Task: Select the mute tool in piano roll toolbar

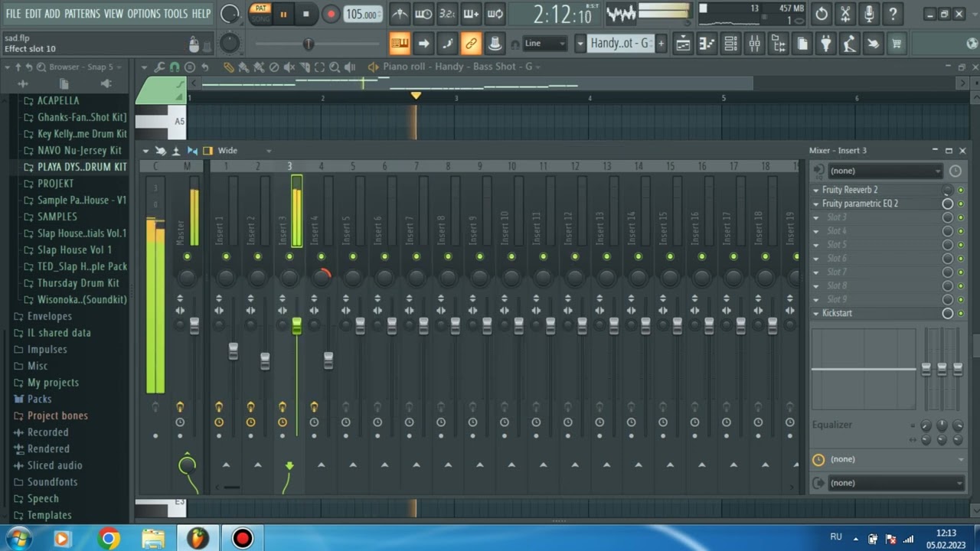Action: pyautogui.click(x=289, y=67)
